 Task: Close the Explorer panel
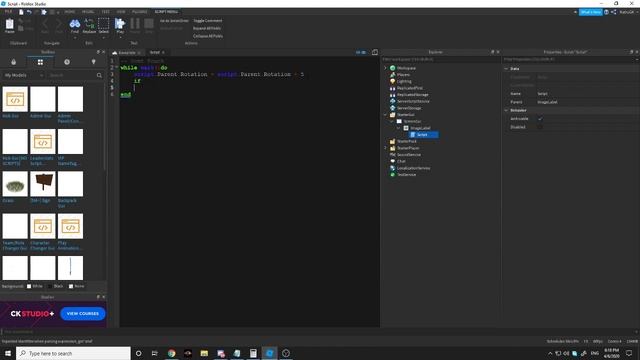pos(498,52)
